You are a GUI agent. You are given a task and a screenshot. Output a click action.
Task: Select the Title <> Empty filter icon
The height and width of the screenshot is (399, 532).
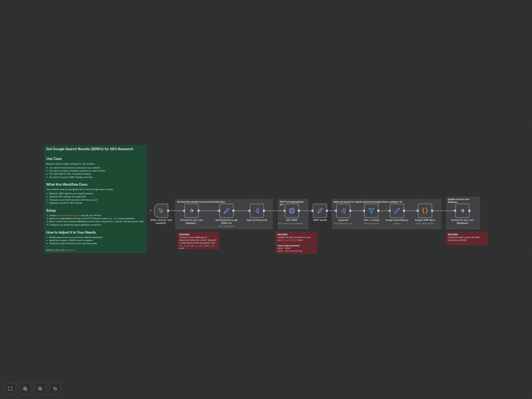pos(371,211)
